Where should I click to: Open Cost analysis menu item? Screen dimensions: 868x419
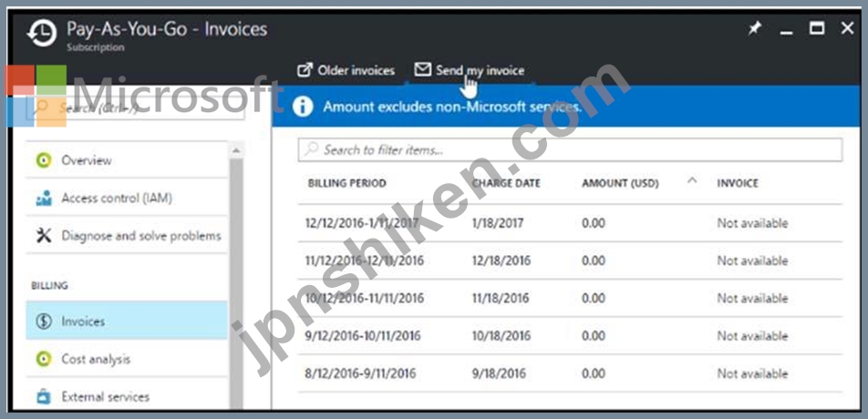point(126,359)
